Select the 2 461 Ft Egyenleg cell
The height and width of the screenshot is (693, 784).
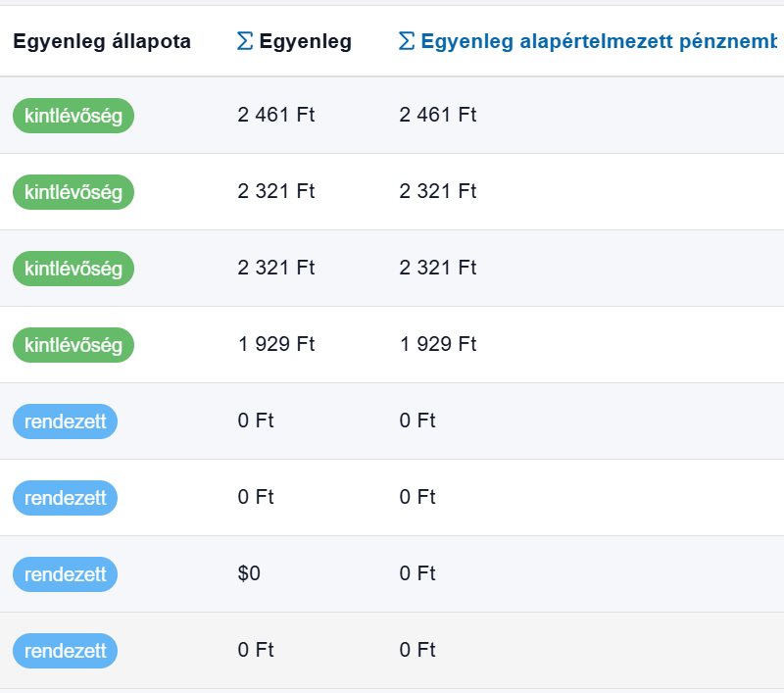point(275,115)
